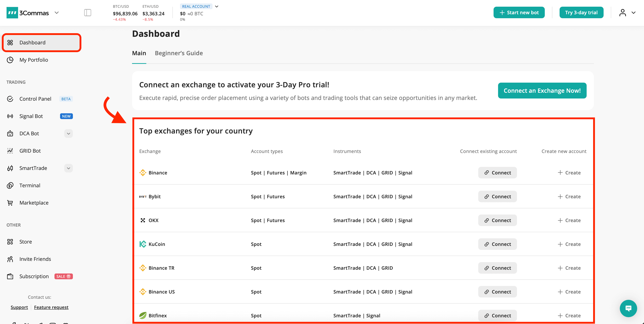644x324 pixels.
Task: Open Control Panel beta item
Action: [x=35, y=99]
